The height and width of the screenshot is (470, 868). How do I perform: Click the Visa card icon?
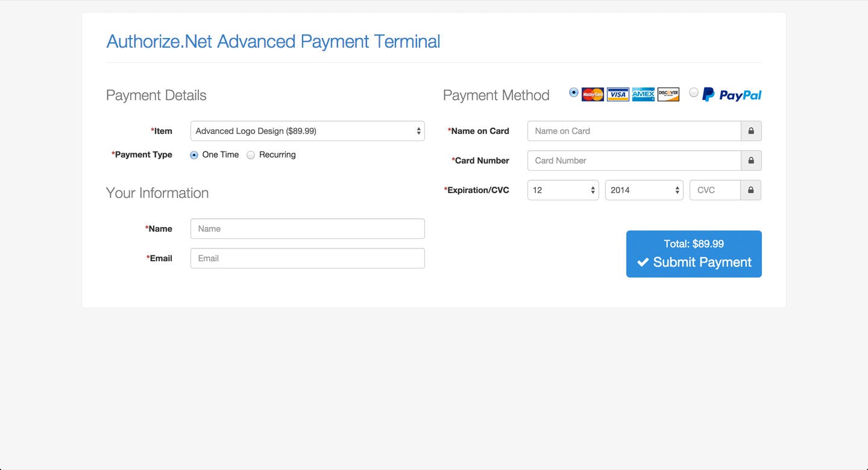tap(617, 94)
